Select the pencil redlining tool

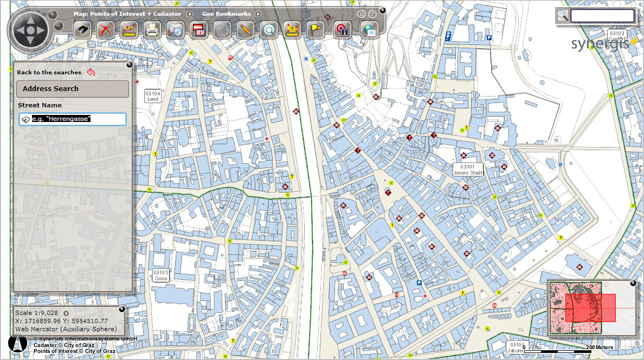(x=246, y=30)
